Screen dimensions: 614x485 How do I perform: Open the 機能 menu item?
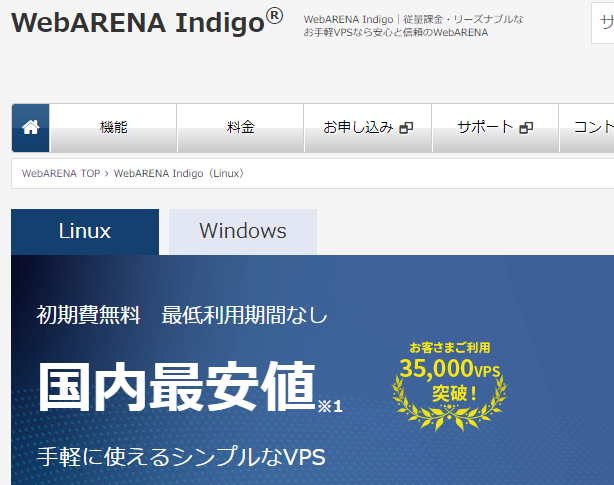tap(114, 128)
